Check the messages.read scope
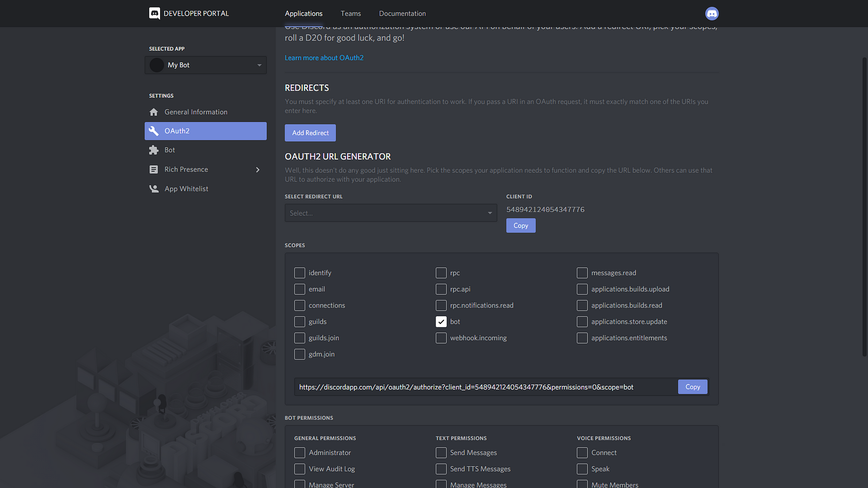Viewport: 868px width, 488px height. point(582,273)
